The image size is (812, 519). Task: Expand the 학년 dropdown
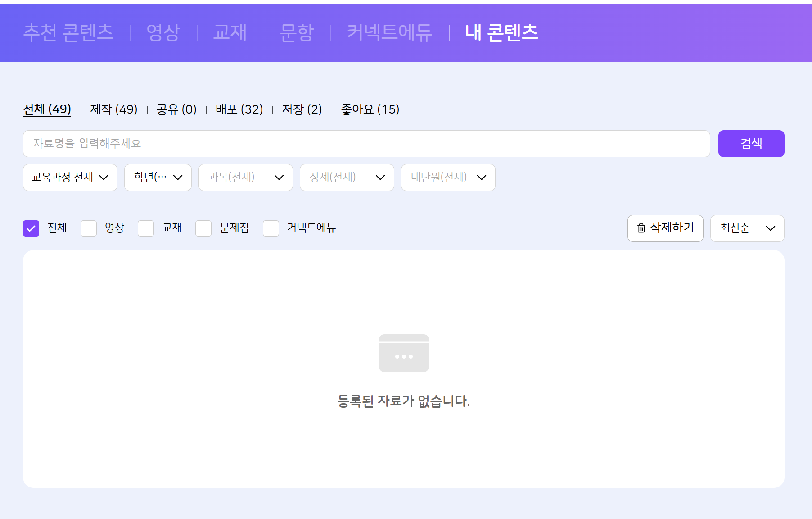tap(158, 178)
